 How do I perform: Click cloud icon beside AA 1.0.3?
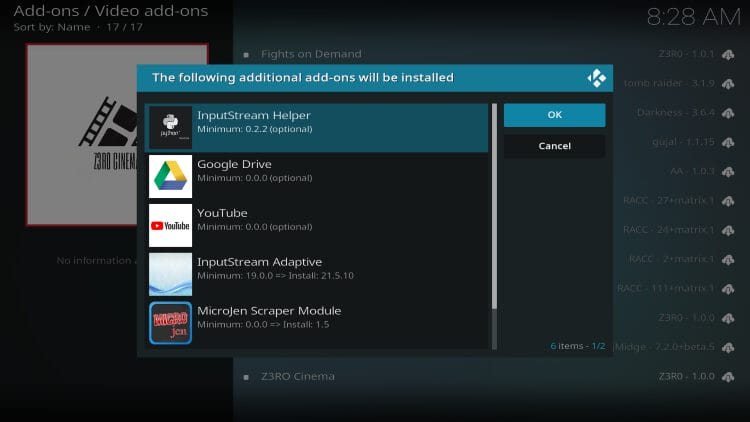pos(728,172)
